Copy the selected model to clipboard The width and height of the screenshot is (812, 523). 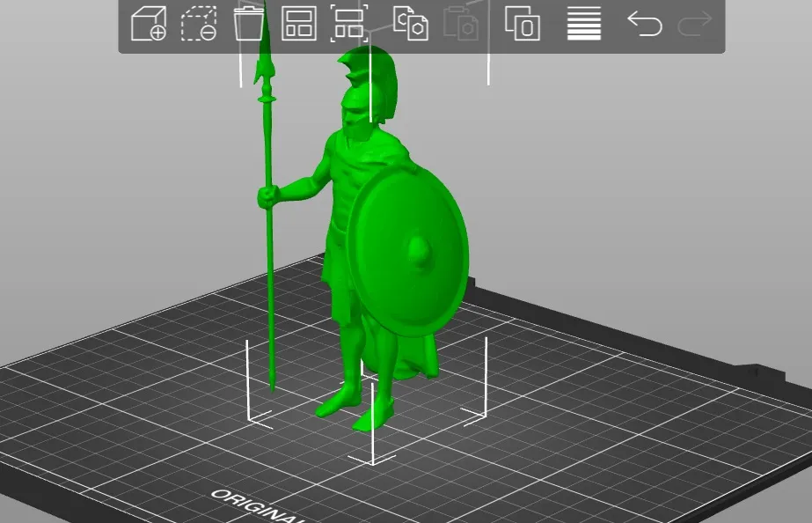coord(411,24)
